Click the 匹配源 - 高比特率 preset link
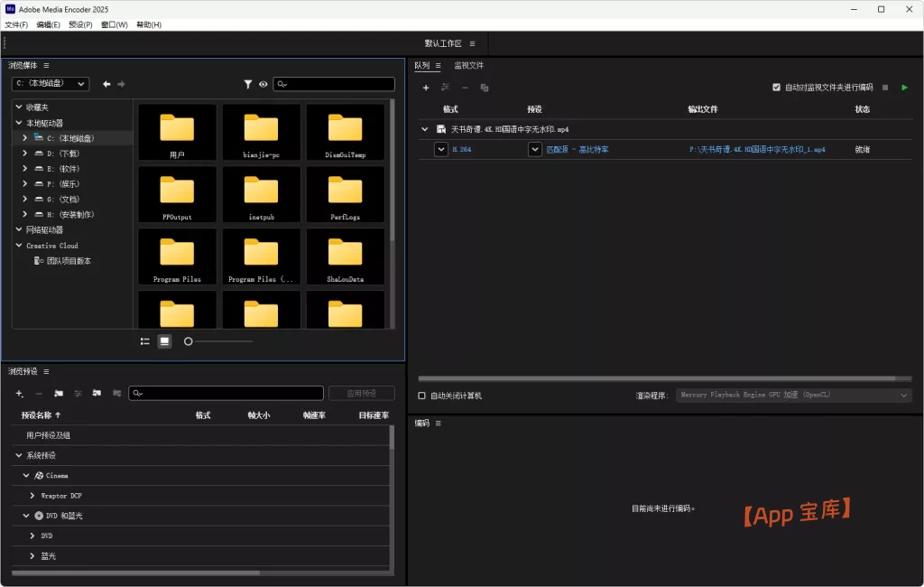 point(577,149)
